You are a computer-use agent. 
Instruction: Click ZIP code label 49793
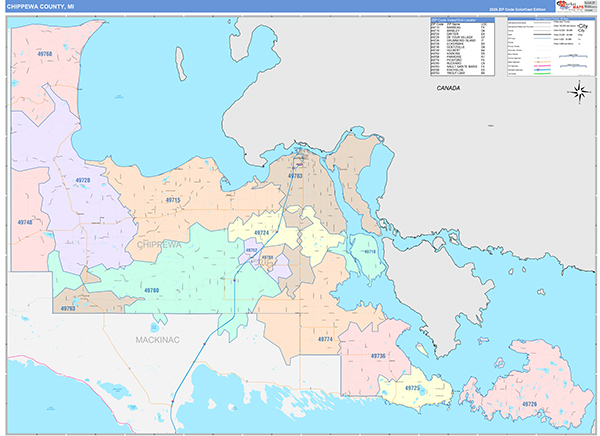point(68,309)
